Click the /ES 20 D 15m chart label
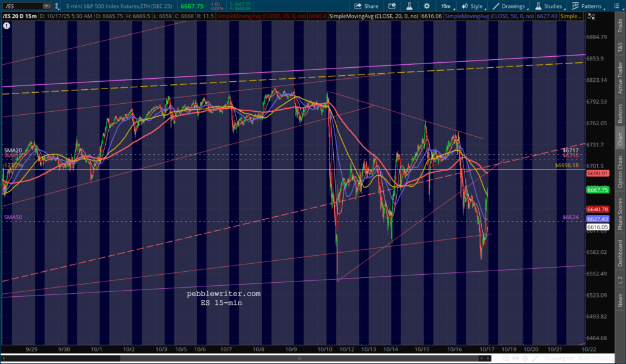 click(20, 16)
